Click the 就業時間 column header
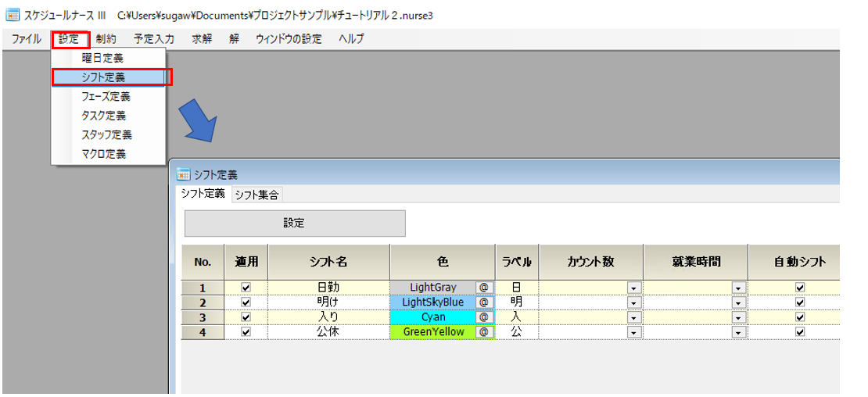The width and height of the screenshot is (868, 397). [696, 262]
